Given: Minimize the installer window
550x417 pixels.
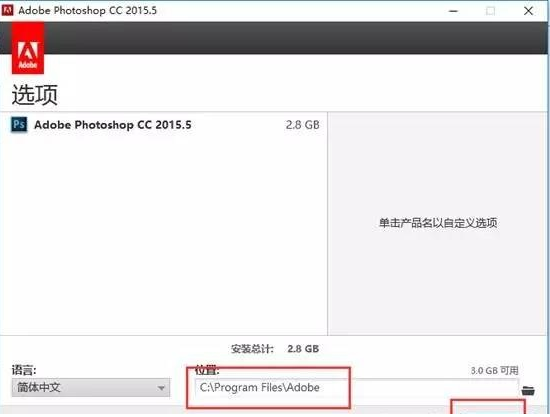Looking at the screenshot, I should [x=453, y=11].
